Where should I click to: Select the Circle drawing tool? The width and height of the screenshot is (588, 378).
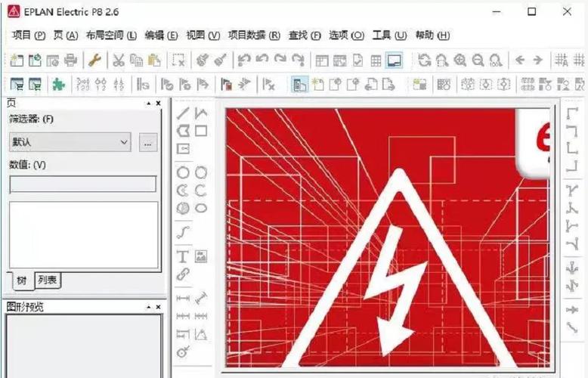point(183,172)
